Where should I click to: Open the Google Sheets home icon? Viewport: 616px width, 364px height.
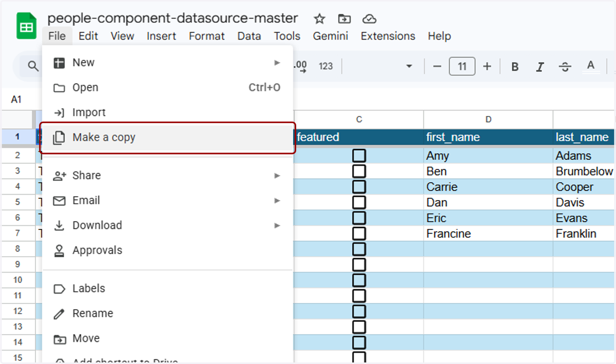click(26, 26)
